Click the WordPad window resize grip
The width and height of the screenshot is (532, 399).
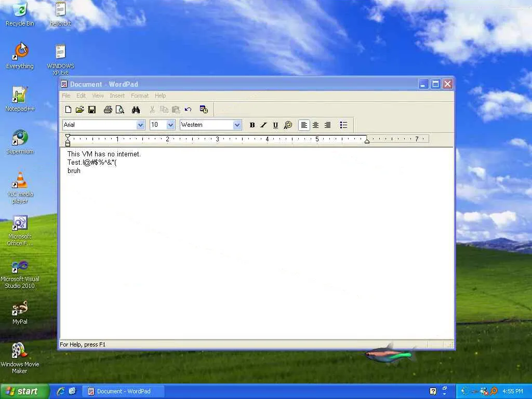click(x=450, y=345)
